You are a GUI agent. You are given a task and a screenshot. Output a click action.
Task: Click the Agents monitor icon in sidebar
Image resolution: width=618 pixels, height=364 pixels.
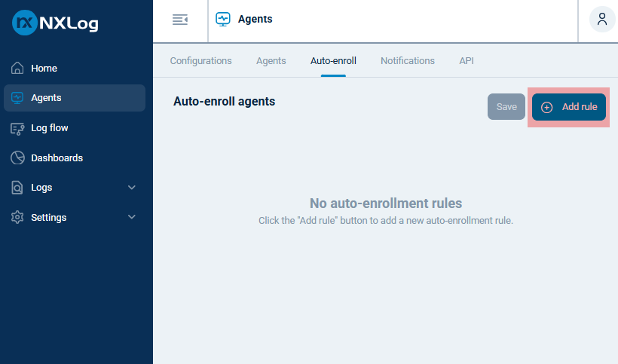coord(17,98)
